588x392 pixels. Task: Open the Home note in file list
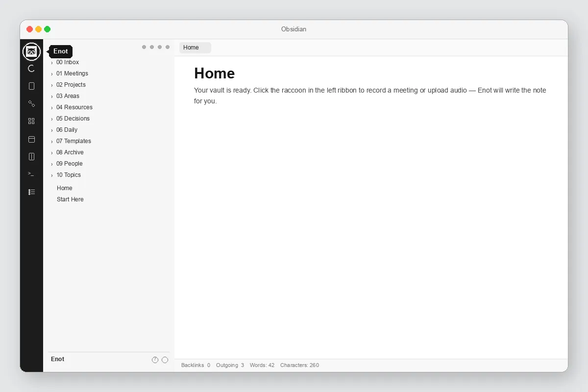pyautogui.click(x=65, y=188)
